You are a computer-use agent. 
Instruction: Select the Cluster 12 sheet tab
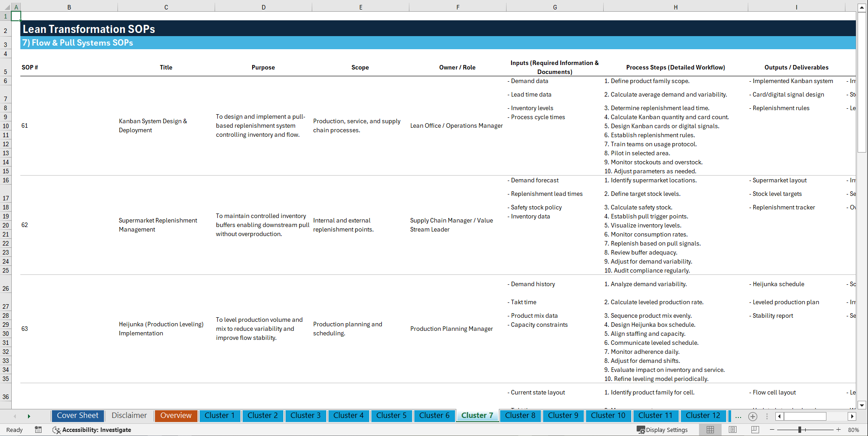[x=703, y=416]
